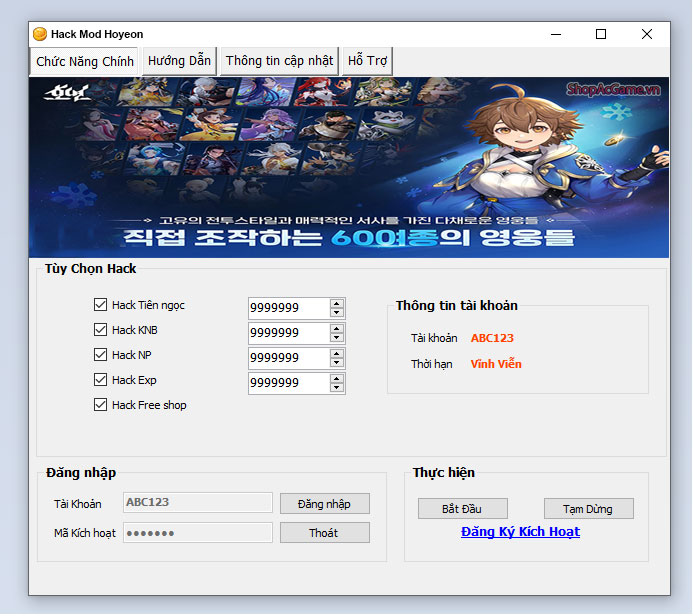This screenshot has height=616, width=693.
Task: Click the orange app icon in title bar
Action: coord(40,34)
